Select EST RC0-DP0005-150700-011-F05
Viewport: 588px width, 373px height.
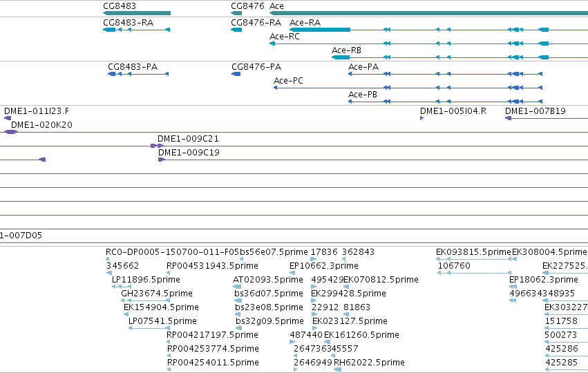click(173, 252)
